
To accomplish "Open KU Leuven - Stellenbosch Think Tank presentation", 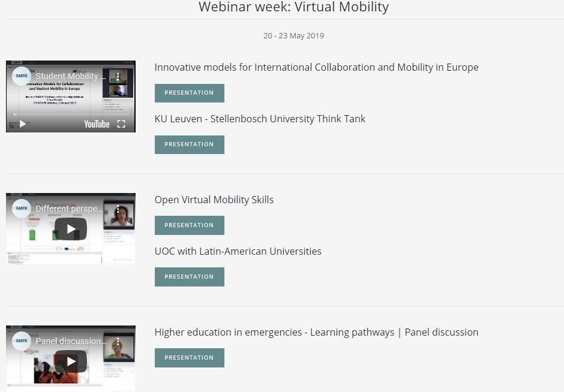I will pos(189,144).
